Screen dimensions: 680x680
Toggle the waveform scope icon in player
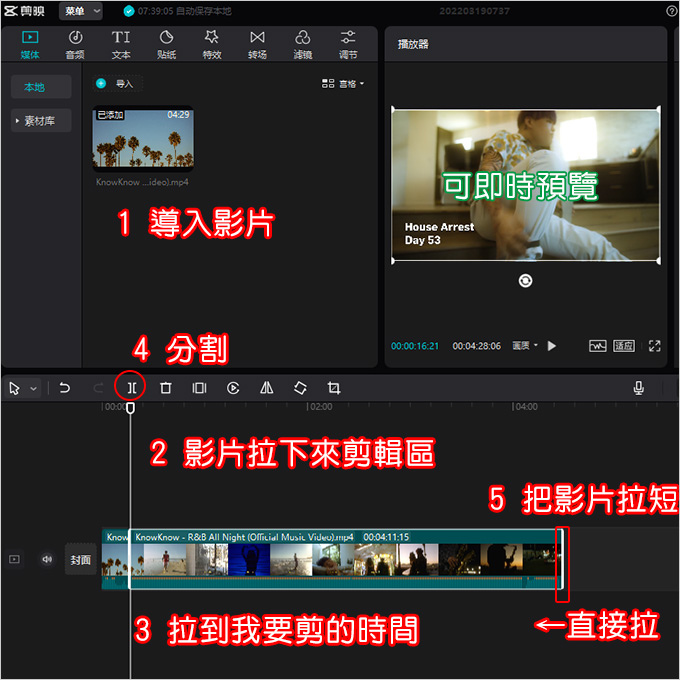598,346
